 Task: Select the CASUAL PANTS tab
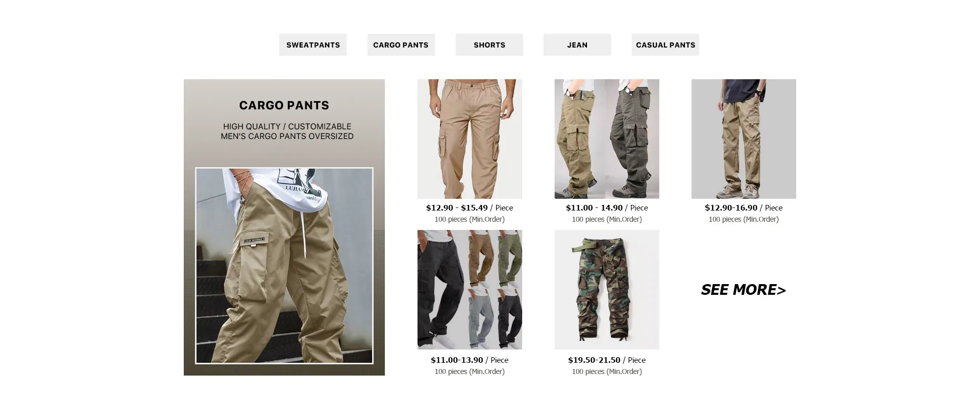[665, 45]
